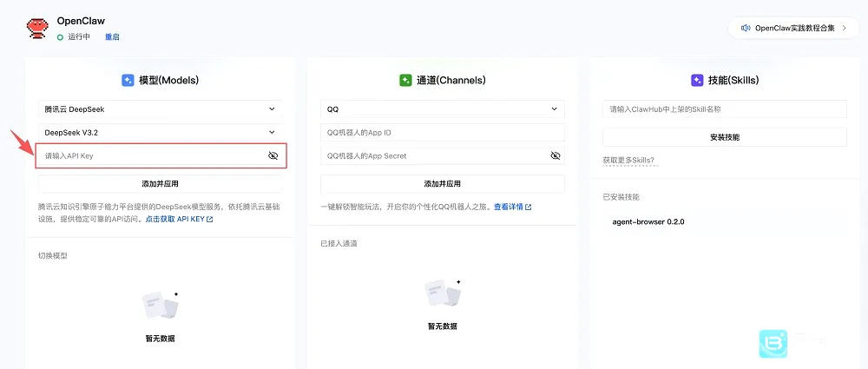Click 添加并应用 button under Channels
Screen dimensions: 868x369
coord(443,184)
